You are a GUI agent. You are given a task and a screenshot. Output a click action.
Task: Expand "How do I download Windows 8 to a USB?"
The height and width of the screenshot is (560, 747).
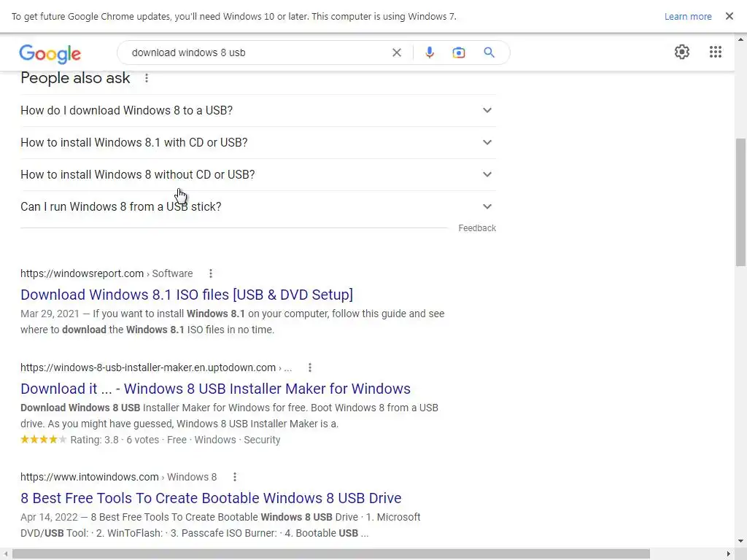click(258, 111)
